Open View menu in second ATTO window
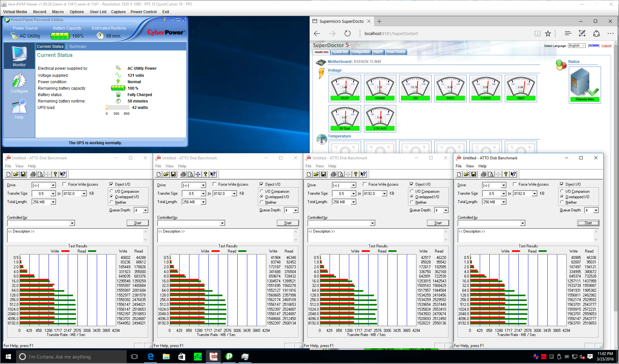The height and width of the screenshot is (364, 619). [x=169, y=166]
